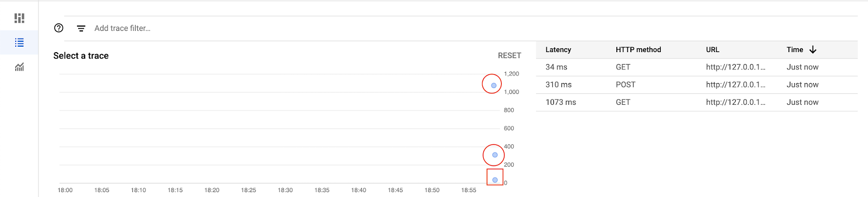Click the Time column sort arrow
868x197 pixels.
point(813,49)
